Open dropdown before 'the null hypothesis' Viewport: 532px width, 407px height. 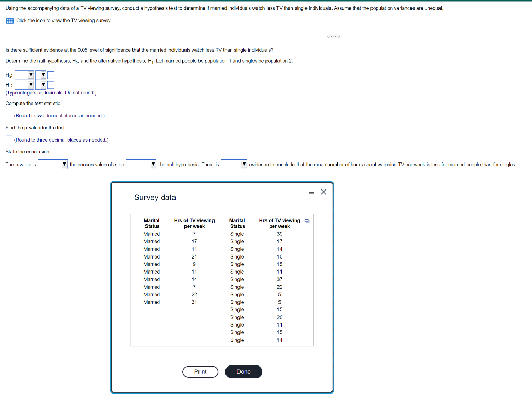(141, 165)
